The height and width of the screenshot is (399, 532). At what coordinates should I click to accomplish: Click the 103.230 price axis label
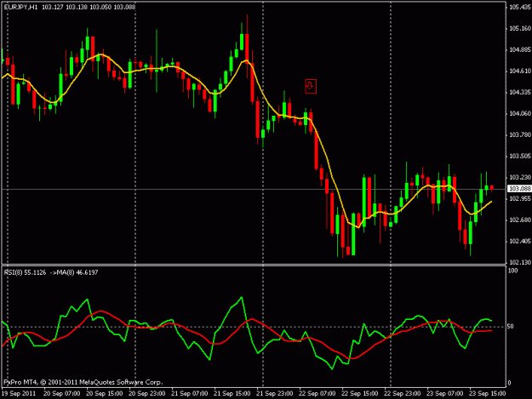pyautogui.click(x=520, y=177)
